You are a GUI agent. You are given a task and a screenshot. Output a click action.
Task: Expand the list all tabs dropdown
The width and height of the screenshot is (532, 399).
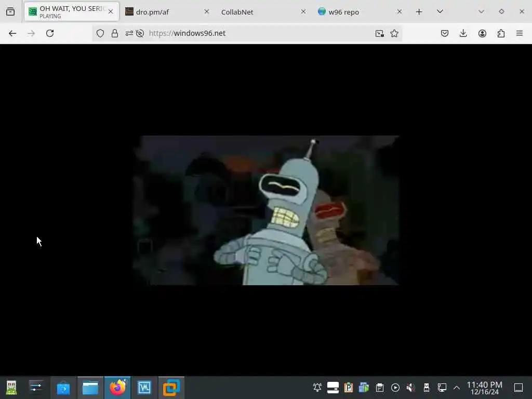pyautogui.click(x=440, y=12)
